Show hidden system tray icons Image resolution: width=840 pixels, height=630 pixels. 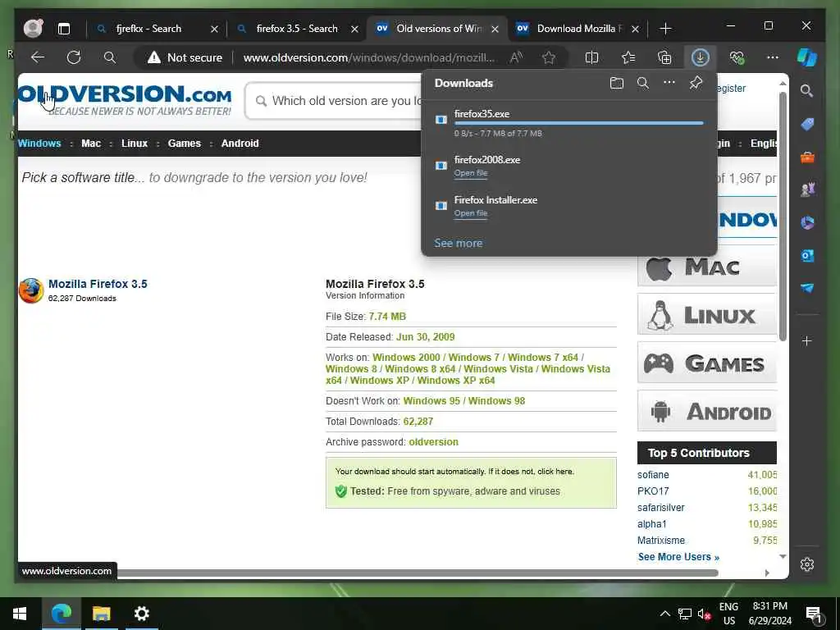point(664,614)
